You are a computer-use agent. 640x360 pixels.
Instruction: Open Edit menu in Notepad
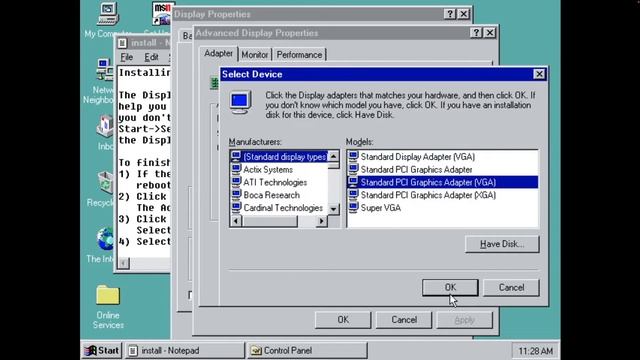click(151, 57)
